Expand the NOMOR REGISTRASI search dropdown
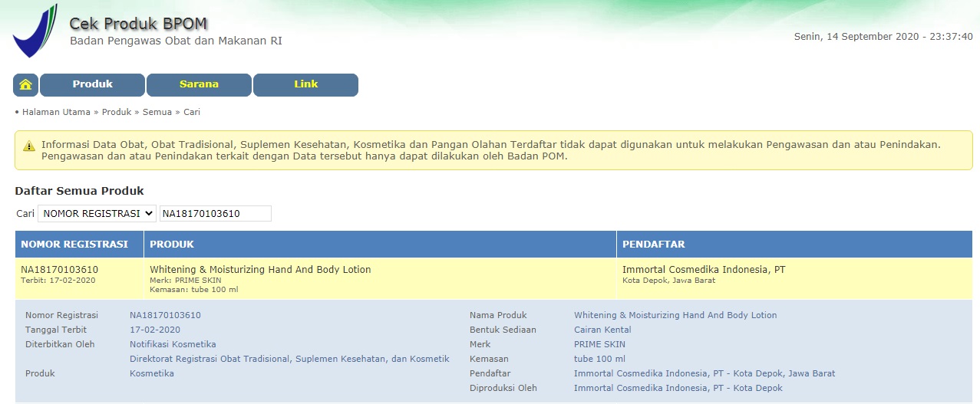 click(x=97, y=213)
